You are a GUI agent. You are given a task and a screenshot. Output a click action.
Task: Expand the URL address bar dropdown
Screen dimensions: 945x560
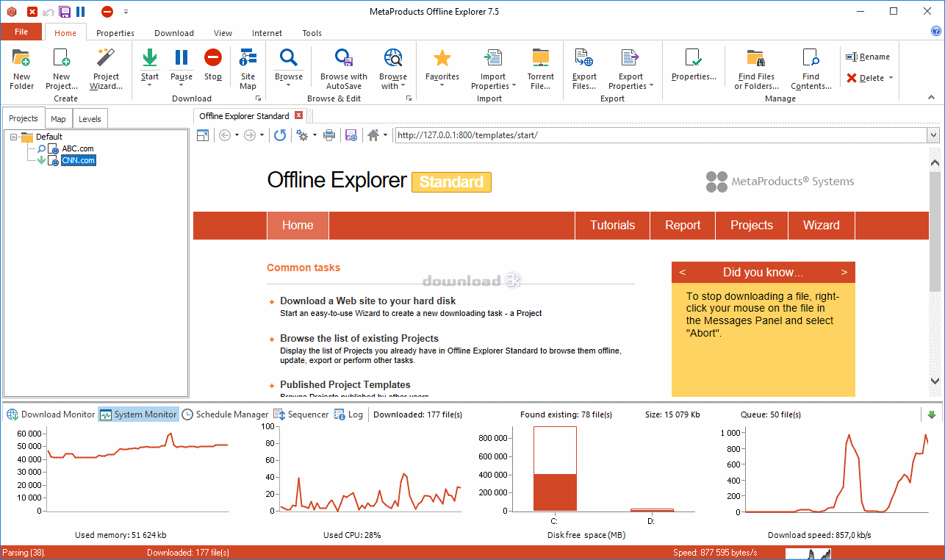click(x=933, y=135)
